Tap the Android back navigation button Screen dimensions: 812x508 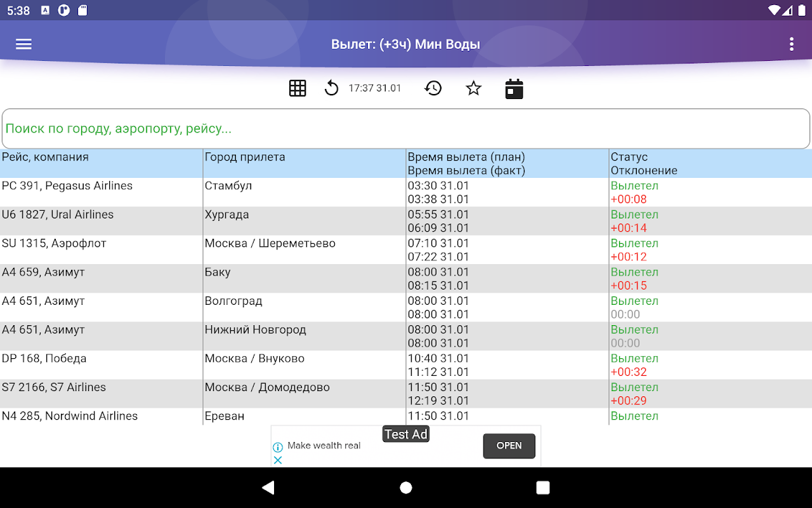(x=268, y=488)
